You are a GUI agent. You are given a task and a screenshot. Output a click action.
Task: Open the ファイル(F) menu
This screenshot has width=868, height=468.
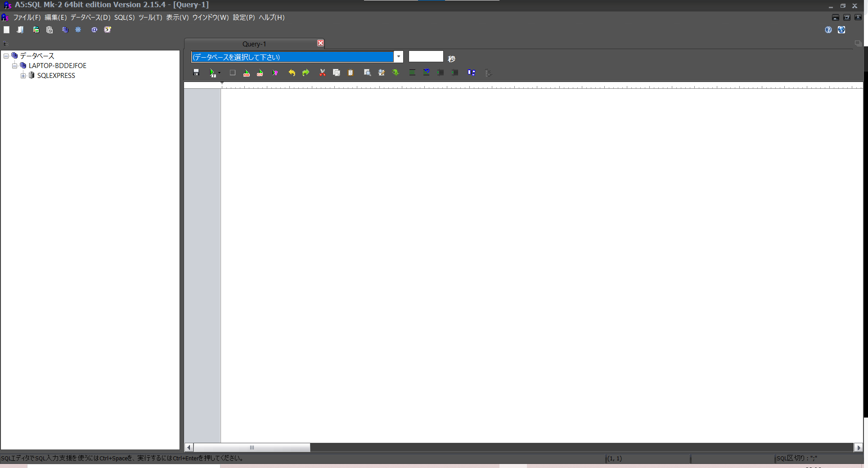pos(27,18)
